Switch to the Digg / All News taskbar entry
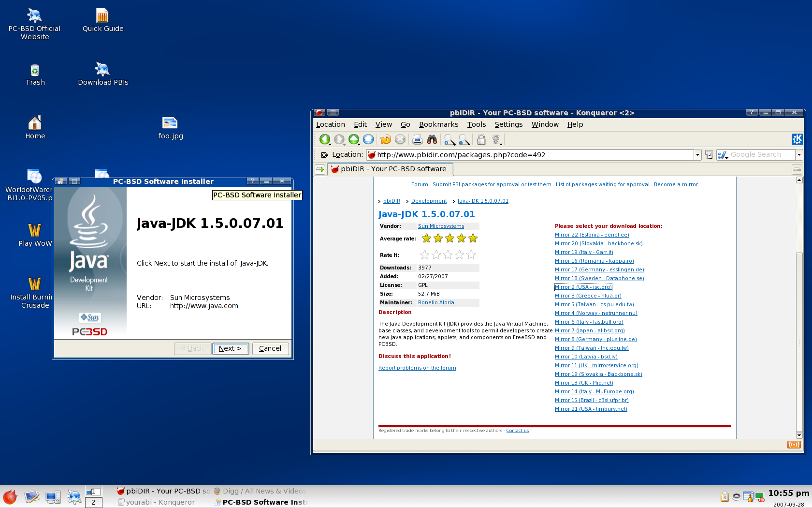 pyautogui.click(x=260, y=491)
